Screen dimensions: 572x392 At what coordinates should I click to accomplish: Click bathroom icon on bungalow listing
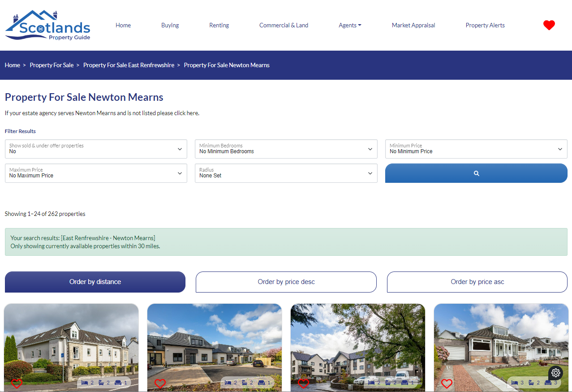pyautogui.click(x=531, y=383)
